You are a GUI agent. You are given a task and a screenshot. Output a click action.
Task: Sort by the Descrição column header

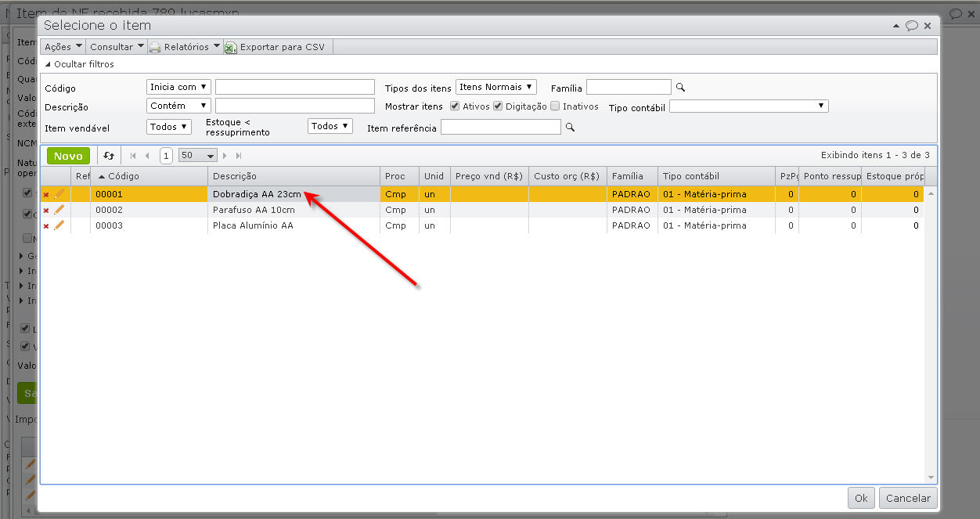tap(294, 176)
